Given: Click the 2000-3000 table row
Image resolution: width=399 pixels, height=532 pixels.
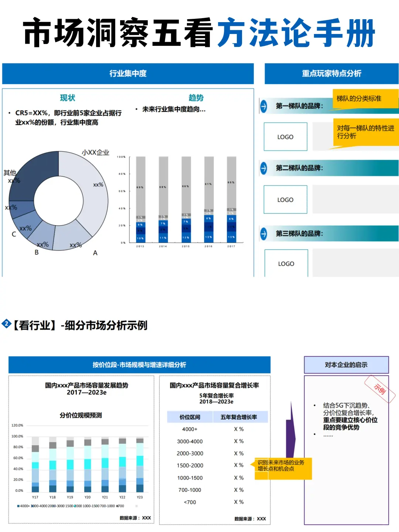Looking at the screenshot, I should point(217,454).
